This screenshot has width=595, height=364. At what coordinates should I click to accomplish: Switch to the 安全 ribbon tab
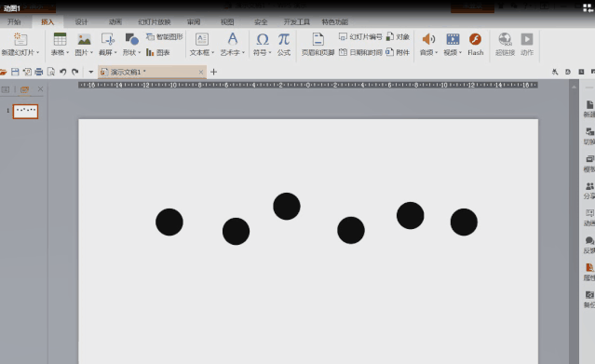[261, 22]
